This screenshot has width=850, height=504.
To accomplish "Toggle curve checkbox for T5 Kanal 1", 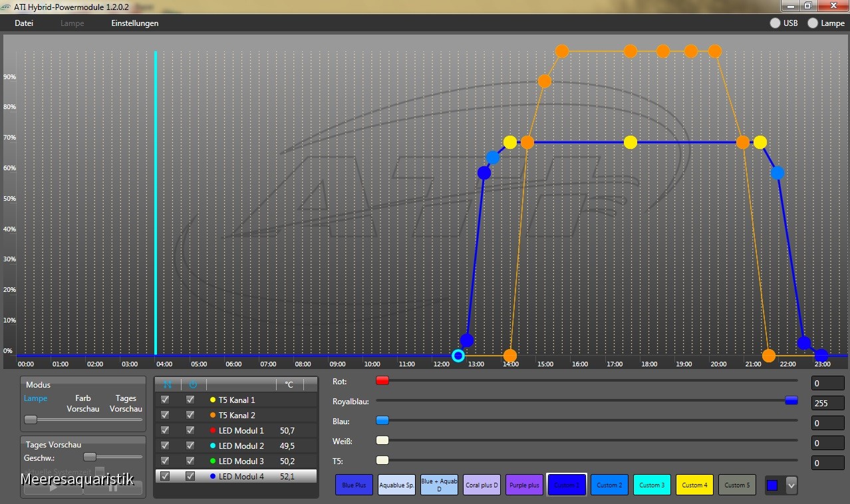I will coord(165,400).
